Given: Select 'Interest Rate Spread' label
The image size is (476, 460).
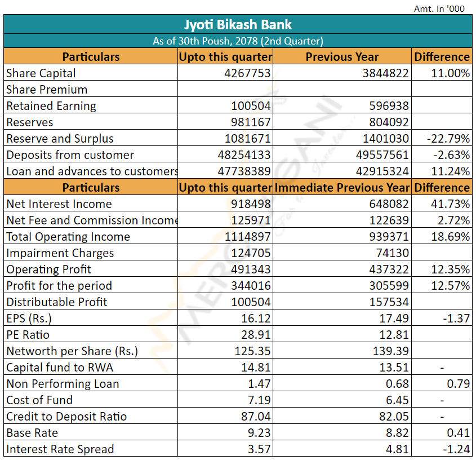Looking at the screenshot, I should click(60, 450).
